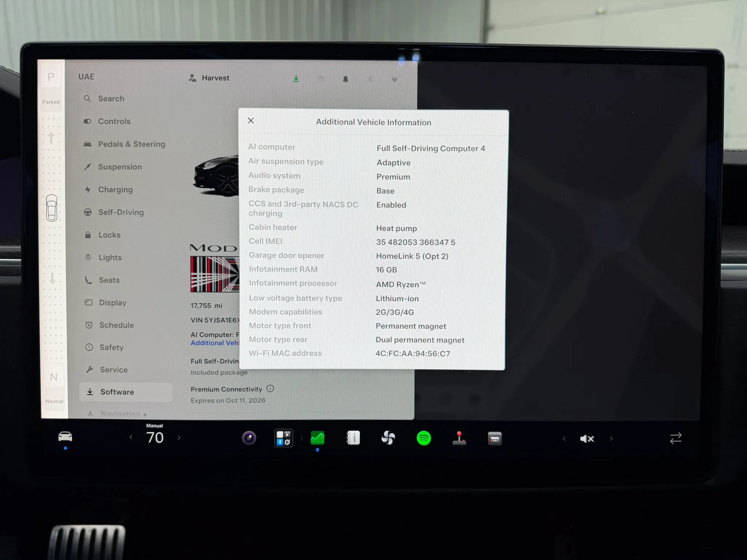Image resolution: width=747 pixels, height=560 pixels.
Task: Tap the 70 temperature setting
Action: (155, 437)
